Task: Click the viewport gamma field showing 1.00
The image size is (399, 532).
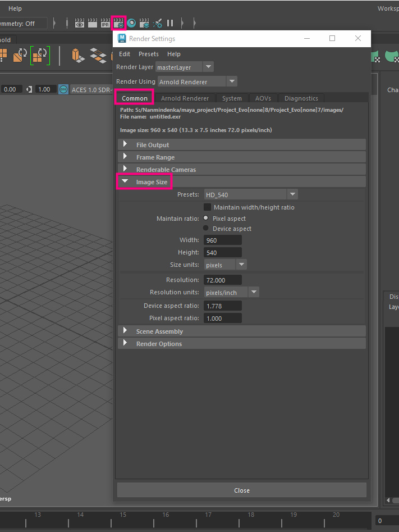Action: coord(45,89)
